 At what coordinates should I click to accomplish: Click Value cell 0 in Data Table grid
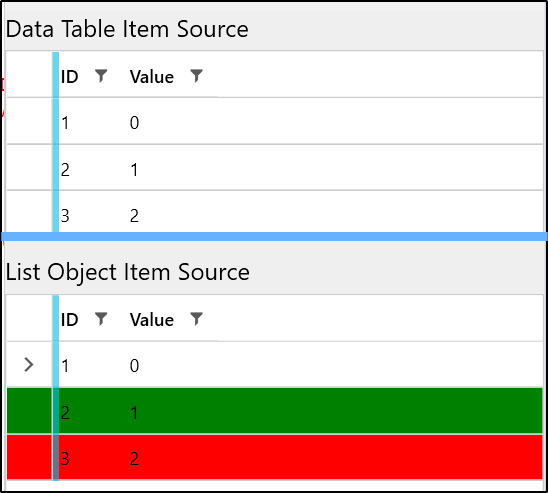[135, 123]
